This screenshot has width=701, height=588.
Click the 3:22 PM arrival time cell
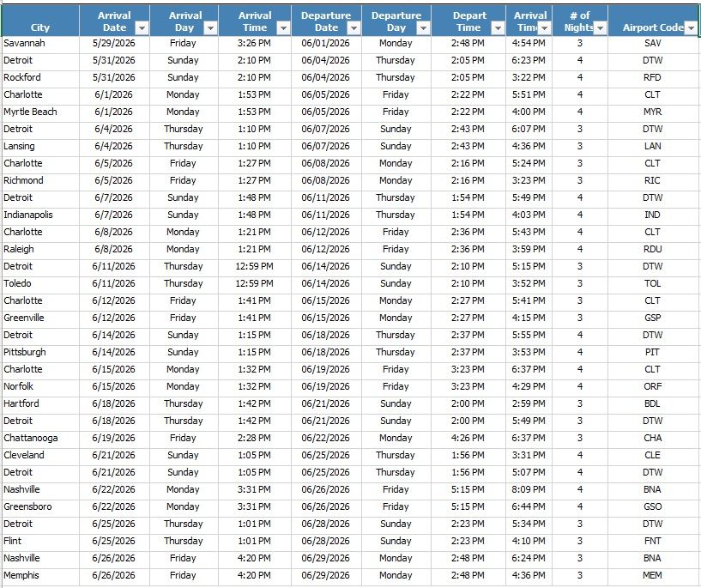pyautogui.click(x=529, y=77)
